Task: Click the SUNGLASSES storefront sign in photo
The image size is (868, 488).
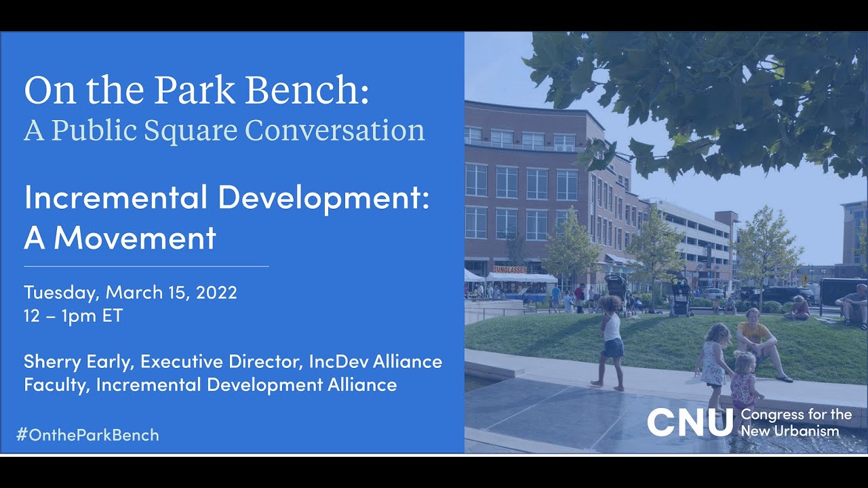Action: [509, 270]
